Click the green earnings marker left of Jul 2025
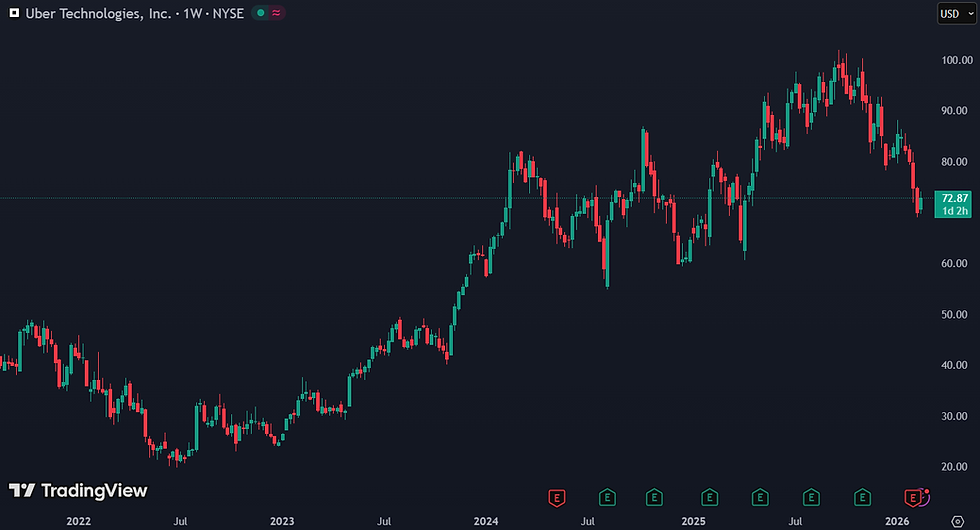 [760, 498]
